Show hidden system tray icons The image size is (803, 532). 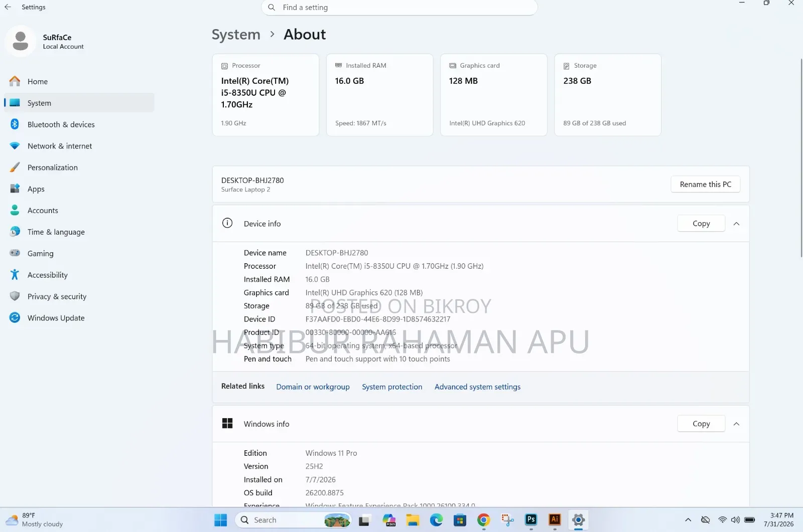coord(688,520)
